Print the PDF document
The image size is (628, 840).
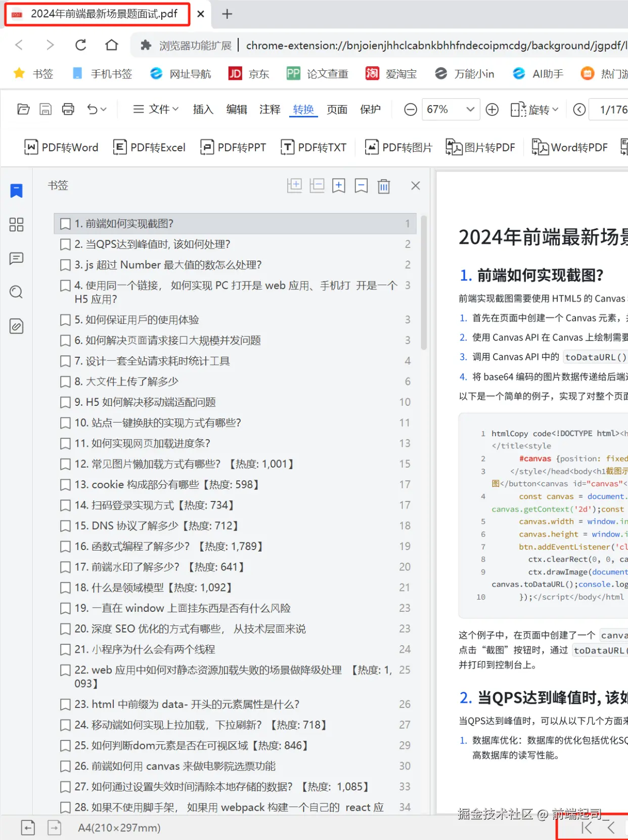tap(68, 109)
